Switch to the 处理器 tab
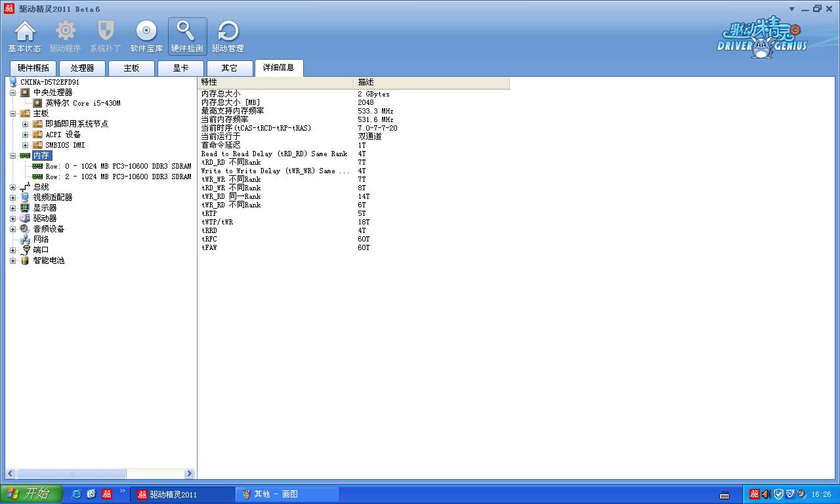 (82, 68)
